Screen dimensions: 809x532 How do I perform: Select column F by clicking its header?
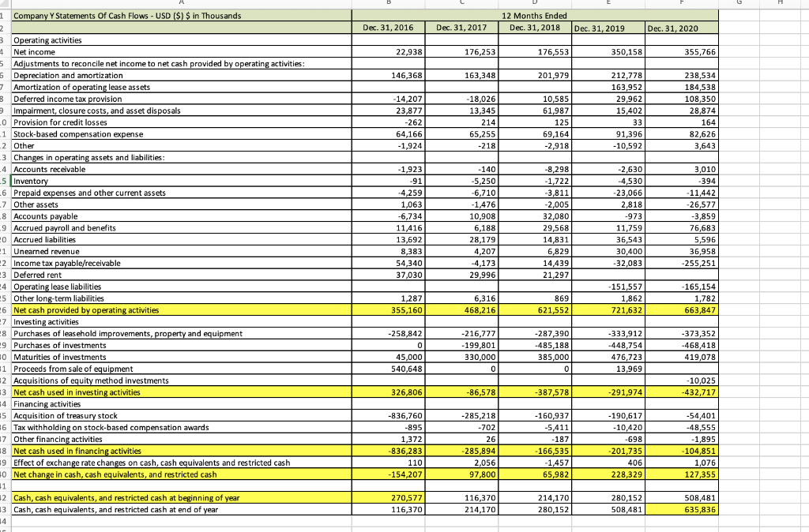tap(681, 6)
